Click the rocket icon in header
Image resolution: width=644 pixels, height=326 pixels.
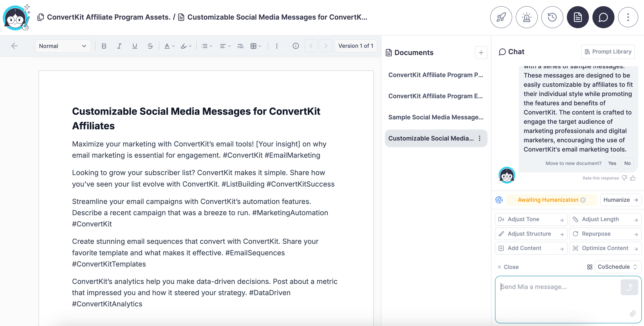[501, 17]
